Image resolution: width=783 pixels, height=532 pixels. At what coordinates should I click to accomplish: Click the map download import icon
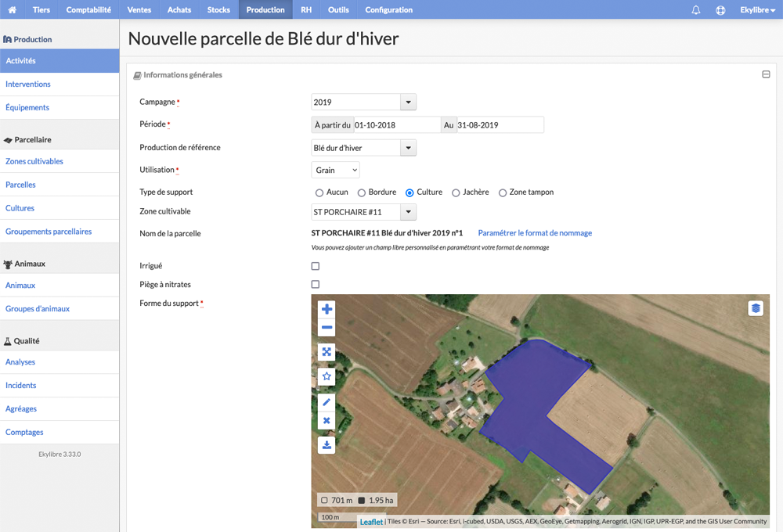coord(327,444)
